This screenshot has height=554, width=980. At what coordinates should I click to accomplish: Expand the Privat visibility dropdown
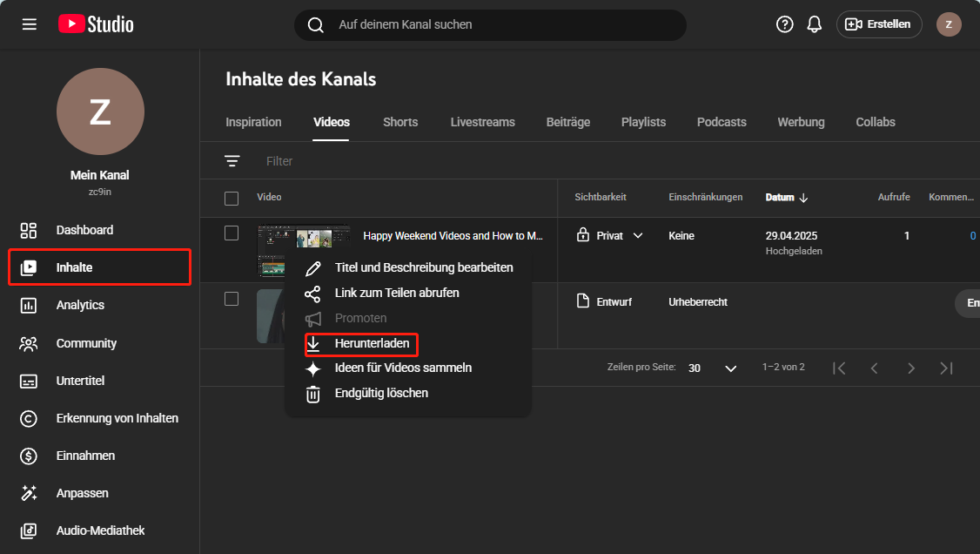point(637,235)
